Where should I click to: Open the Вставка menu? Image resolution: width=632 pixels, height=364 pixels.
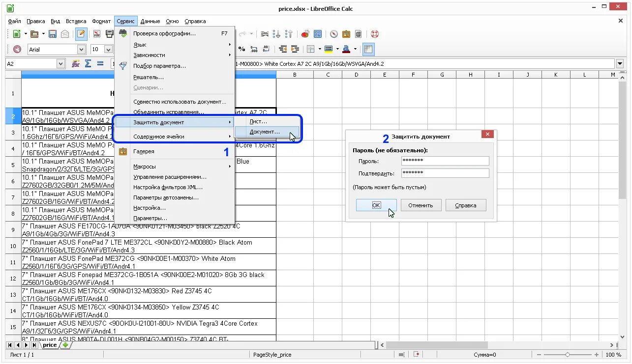click(x=76, y=21)
